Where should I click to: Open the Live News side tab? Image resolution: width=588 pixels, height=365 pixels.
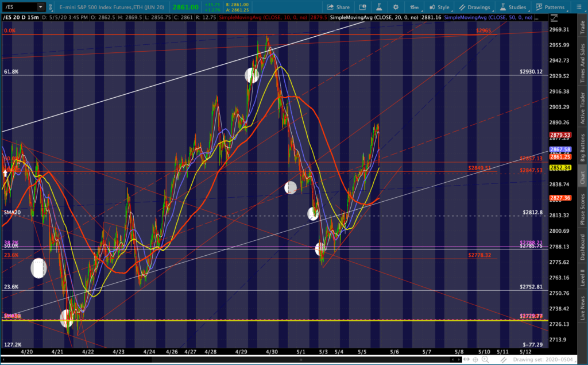tap(582, 308)
